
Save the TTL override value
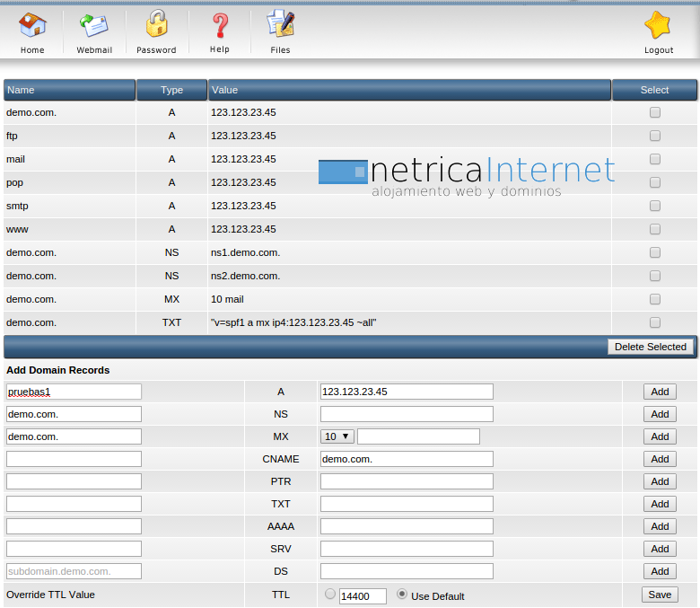pos(660,595)
